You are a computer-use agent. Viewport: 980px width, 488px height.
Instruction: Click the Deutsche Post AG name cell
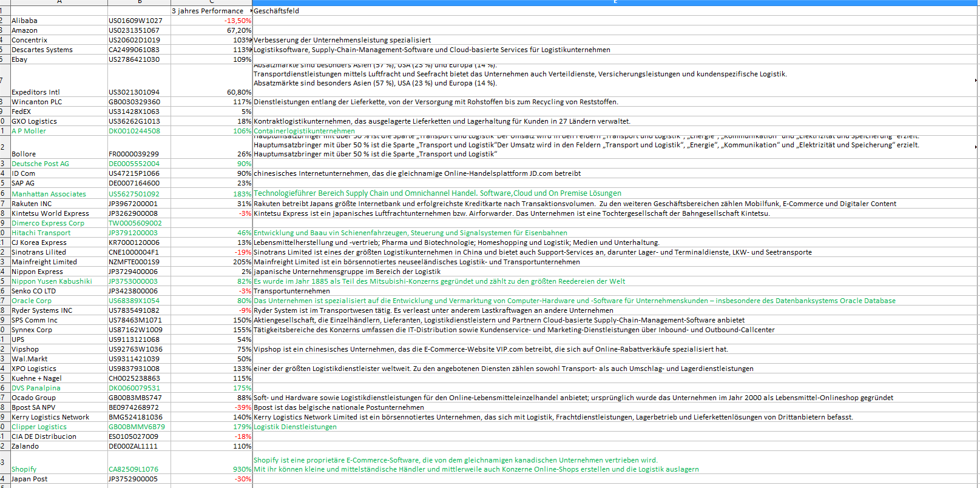(59, 164)
